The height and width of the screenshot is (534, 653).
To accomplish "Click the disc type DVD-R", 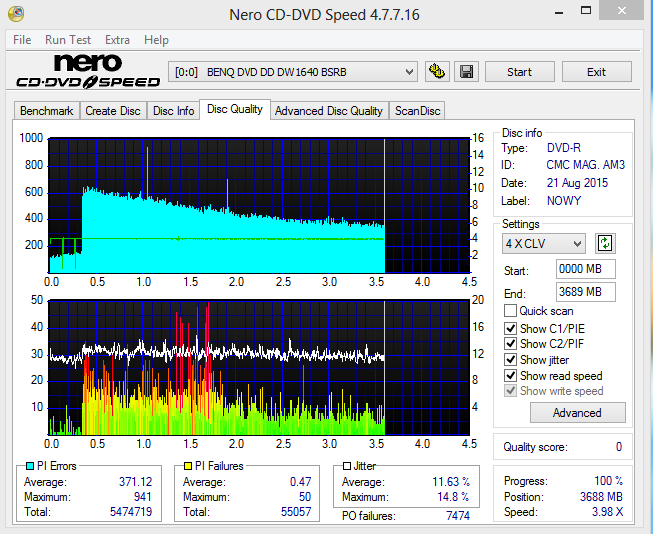I will pos(563,147).
